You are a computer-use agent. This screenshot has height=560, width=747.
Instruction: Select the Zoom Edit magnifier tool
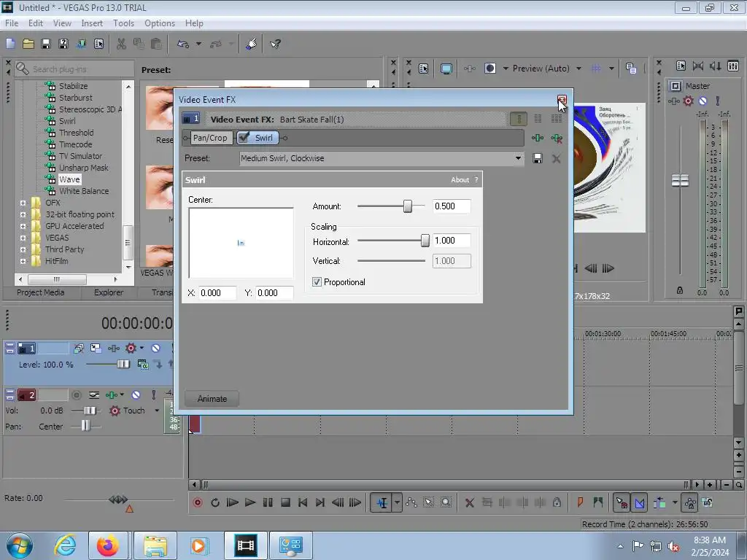coord(446,502)
